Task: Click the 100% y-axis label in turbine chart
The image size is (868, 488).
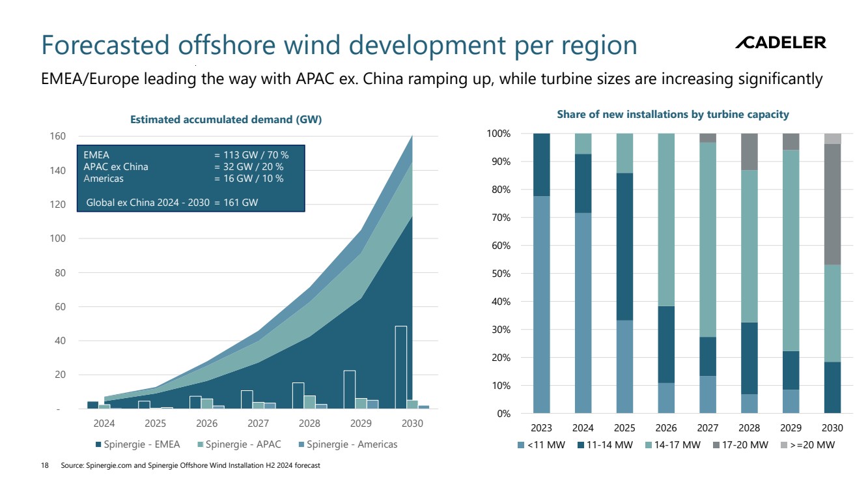Action: point(499,134)
